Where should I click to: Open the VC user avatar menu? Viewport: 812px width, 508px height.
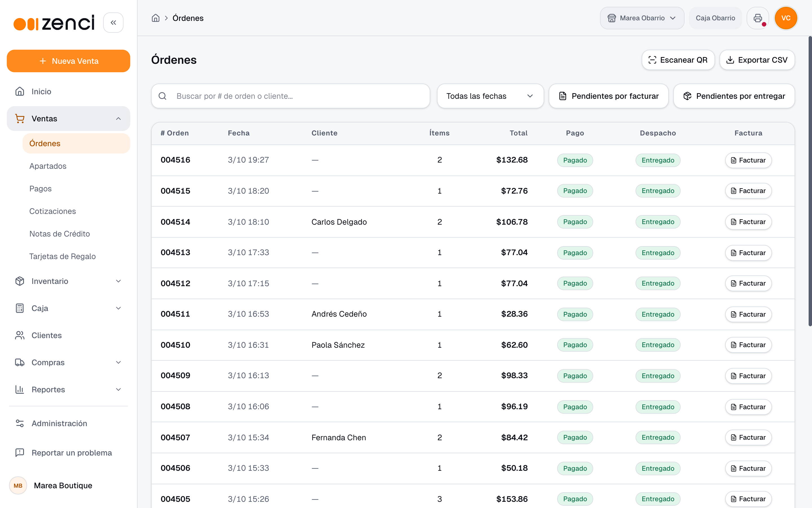point(786,18)
